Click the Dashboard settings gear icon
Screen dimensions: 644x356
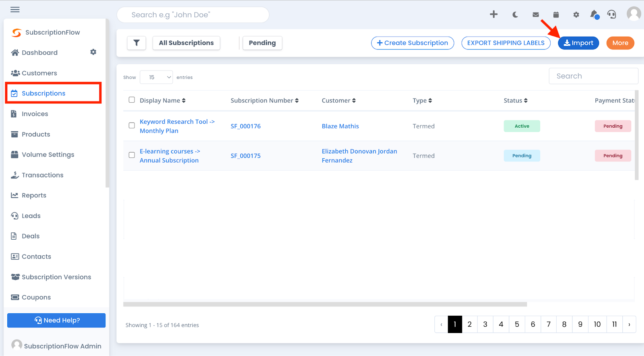tap(93, 52)
